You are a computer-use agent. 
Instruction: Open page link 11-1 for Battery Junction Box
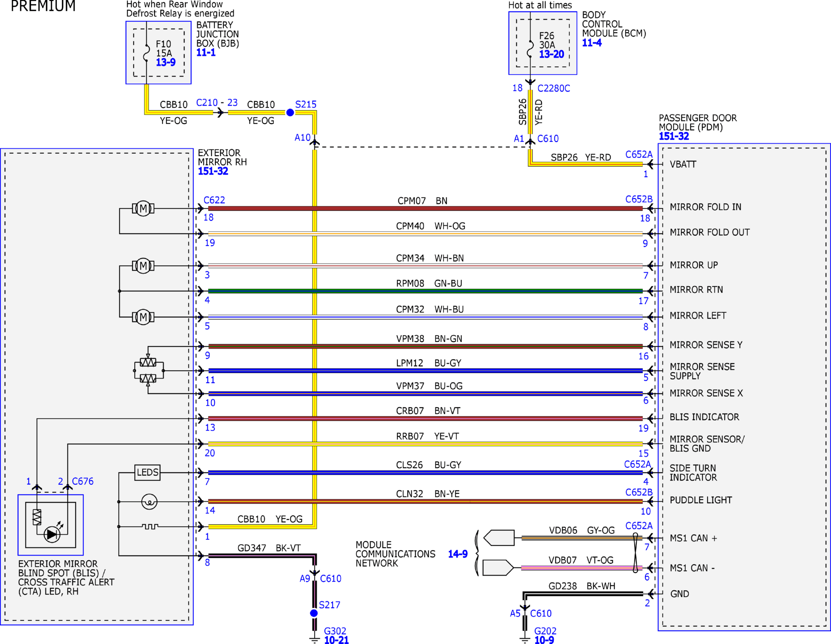pyautogui.click(x=206, y=52)
